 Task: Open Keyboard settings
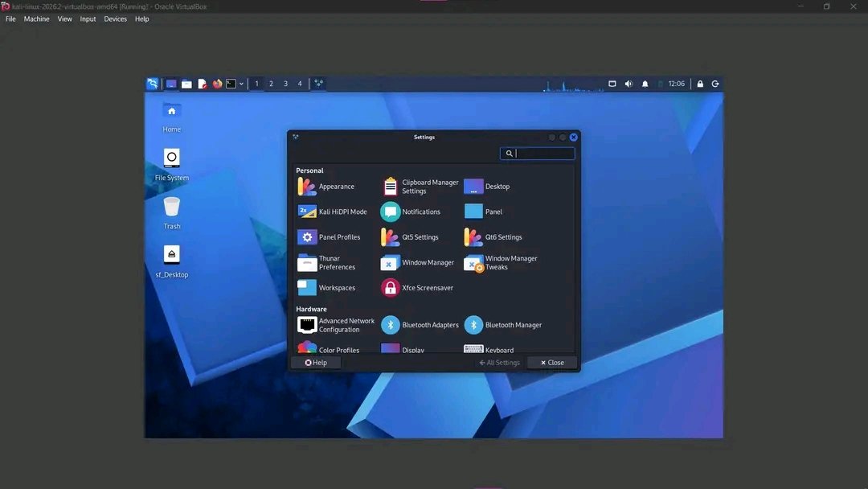point(489,349)
